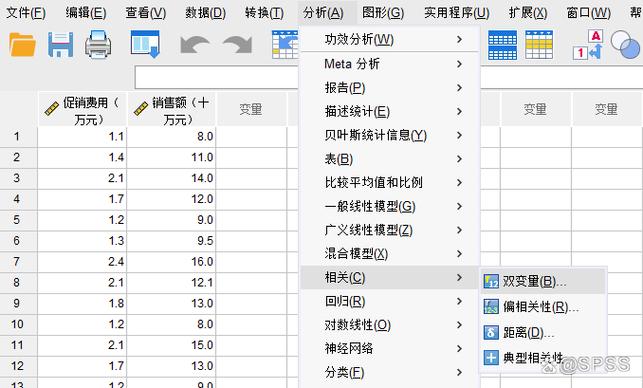Click cell value 1.8 in row 9
Image resolution: width=643 pixels, height=388 pixels.
click(82, 304)
